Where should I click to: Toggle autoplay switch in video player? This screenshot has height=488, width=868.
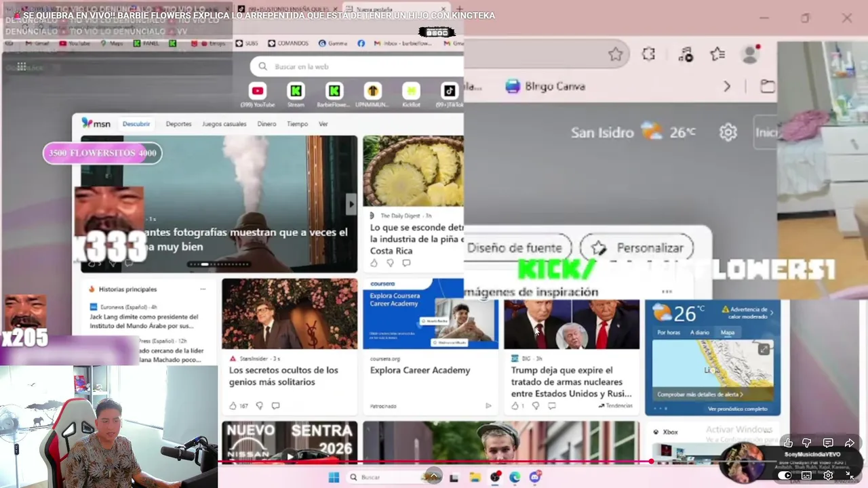785,475
